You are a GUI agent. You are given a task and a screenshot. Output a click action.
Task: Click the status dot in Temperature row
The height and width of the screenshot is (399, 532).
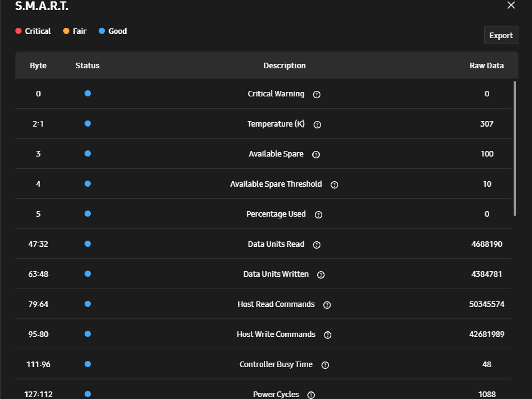[x=88, y=123]
